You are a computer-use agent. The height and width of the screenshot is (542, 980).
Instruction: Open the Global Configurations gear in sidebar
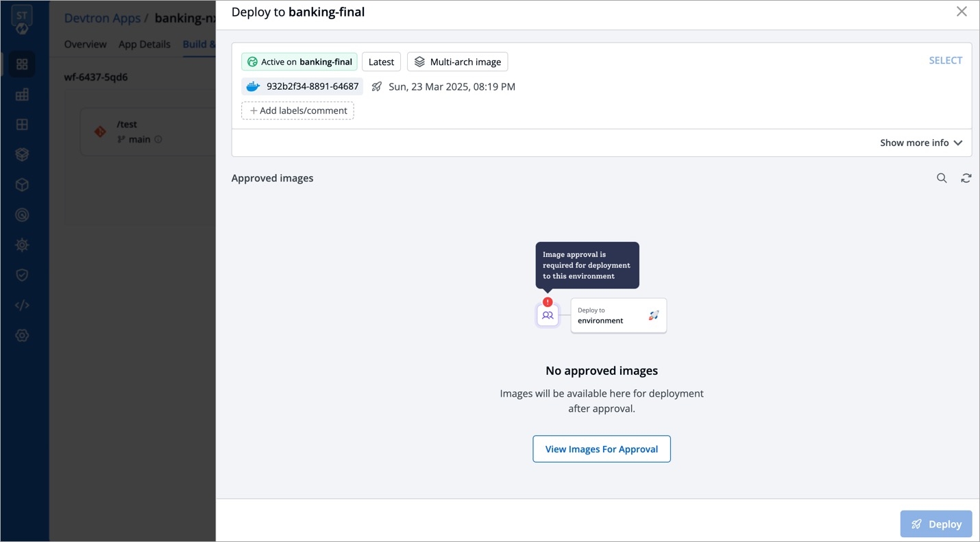[x=22, y=335]
